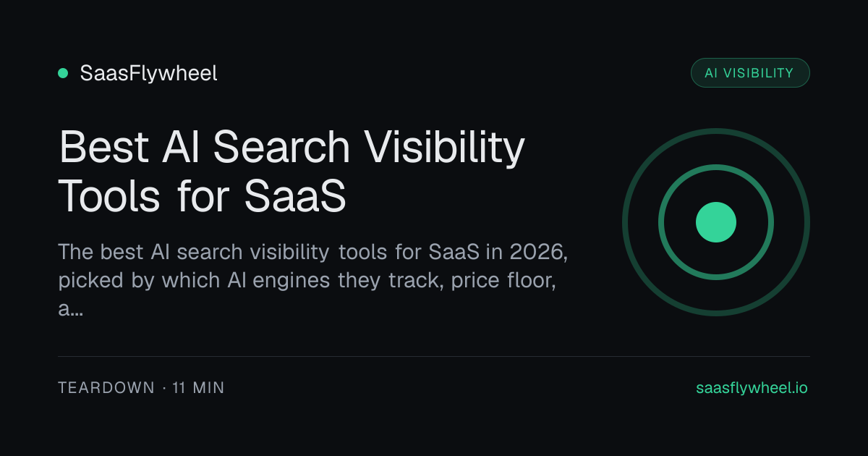Expand the truncated 'a…' description text
The height and width of the screenshot is (456, 868).
[70, 311]
